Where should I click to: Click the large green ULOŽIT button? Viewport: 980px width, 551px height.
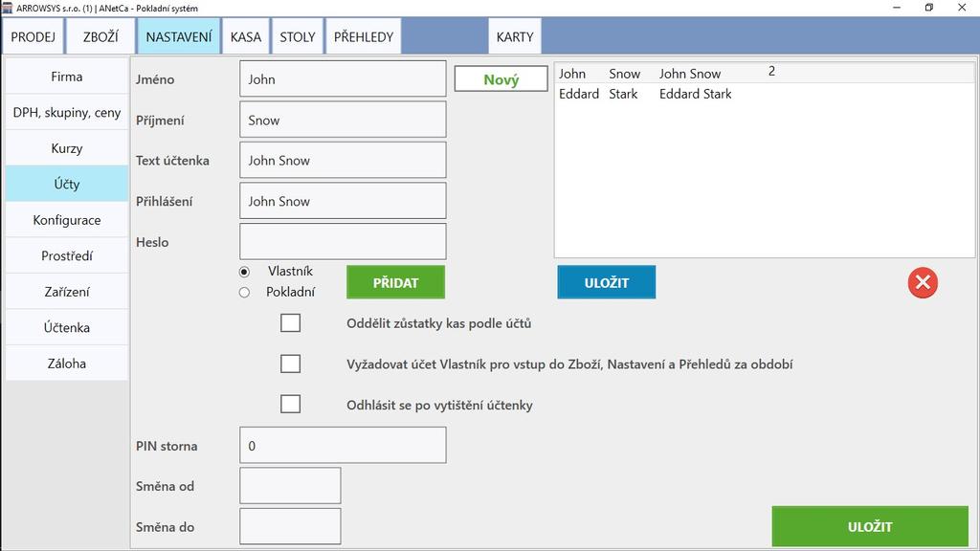click(x=870, y=527)
